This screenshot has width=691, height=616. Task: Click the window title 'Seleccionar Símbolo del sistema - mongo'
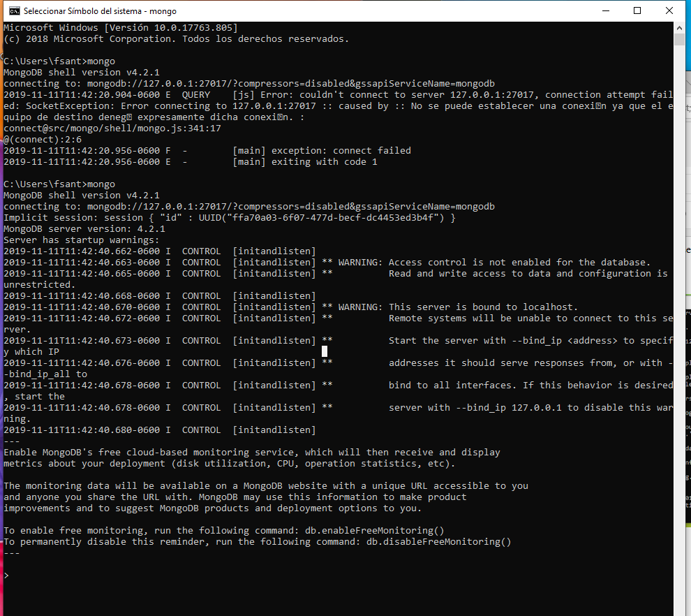click(100, 11)
